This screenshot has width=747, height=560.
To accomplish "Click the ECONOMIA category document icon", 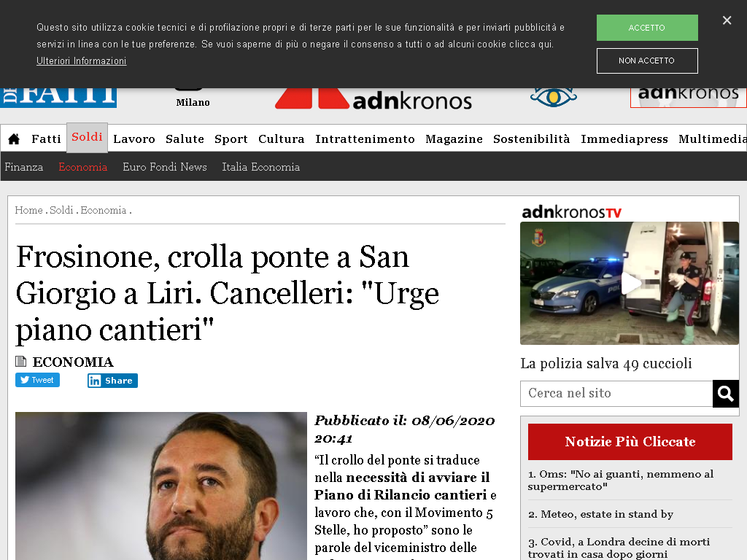I will pyautogui.click(x=20, y=362).
